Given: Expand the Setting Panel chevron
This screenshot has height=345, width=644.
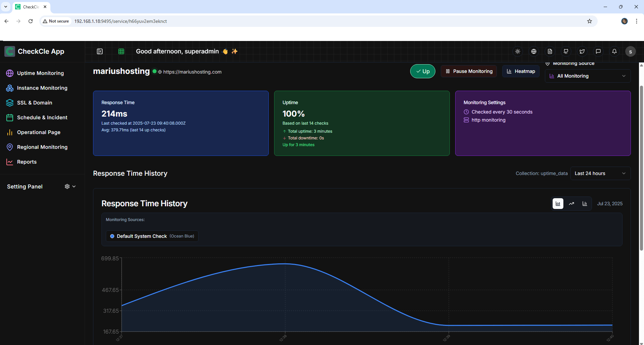Looking at the screenshot, I should pyautogui.click(x=74, y=186).
